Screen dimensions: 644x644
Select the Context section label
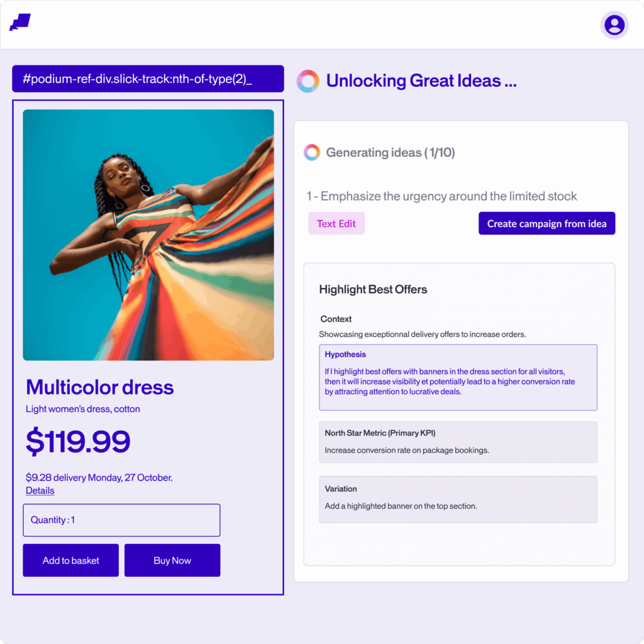(336, 319)
